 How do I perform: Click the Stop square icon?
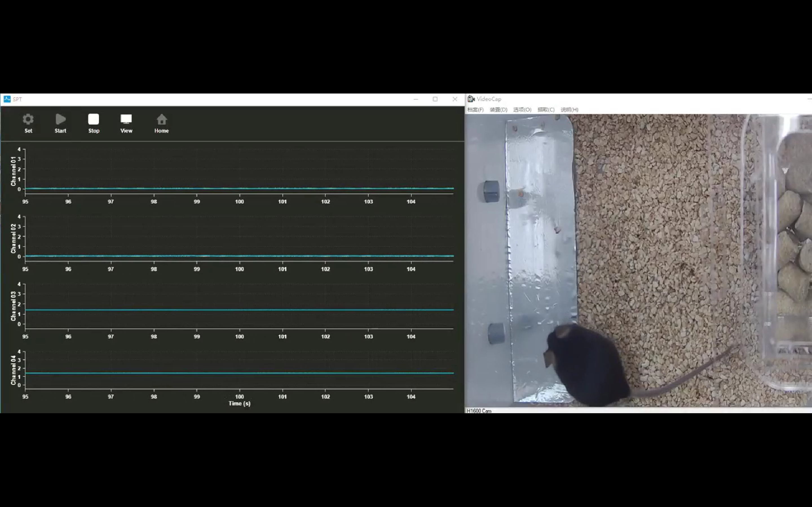94,120
